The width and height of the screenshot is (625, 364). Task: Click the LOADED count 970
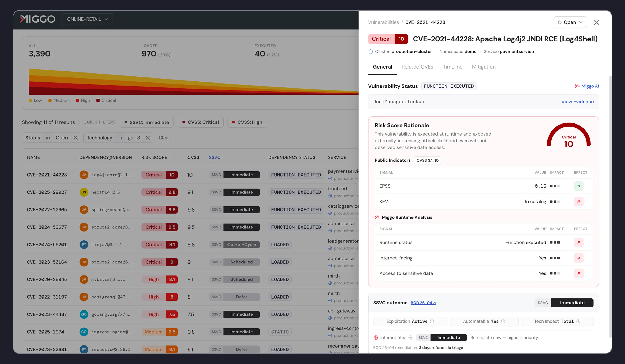149,54
